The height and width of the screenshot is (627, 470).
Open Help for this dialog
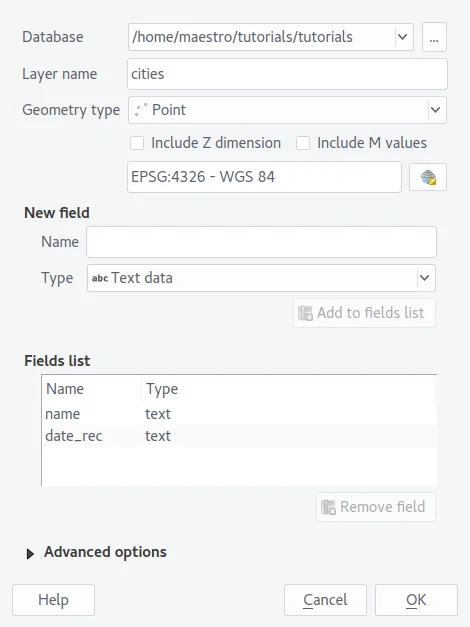click(53, 600)
